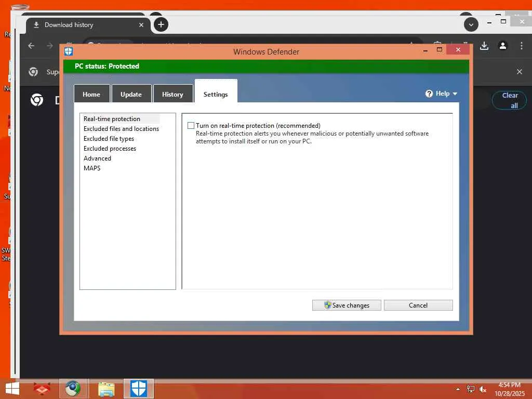
Task: Click the Cancel button
Action: click(x=418, y=305)
